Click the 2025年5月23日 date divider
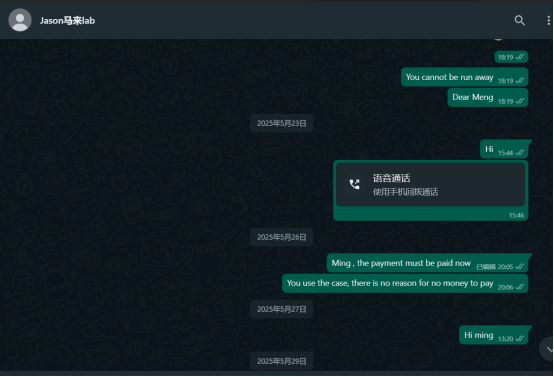 pyautogui.click(x=282, y=123)
